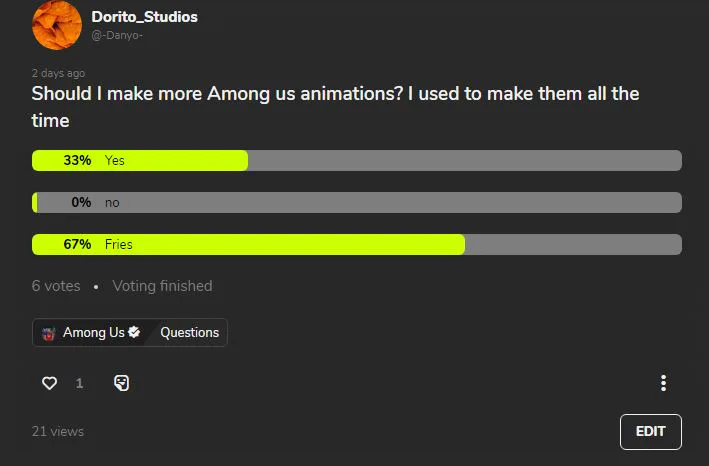Open the comment speech-bubble icon
This screenshot has height=466, width=709.
[122, 383]
